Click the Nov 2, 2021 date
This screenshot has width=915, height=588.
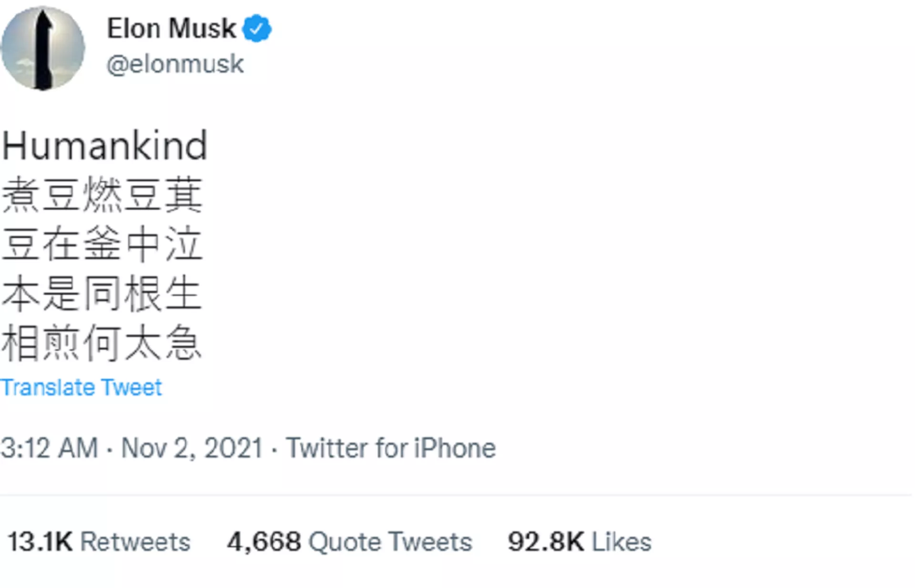pos(192,448)
